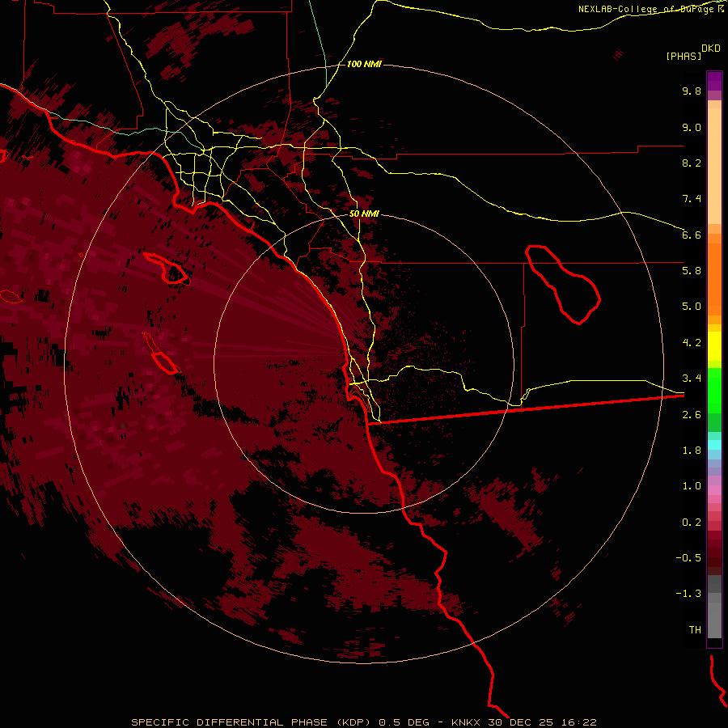Pick the light peach segment of the color bar
This screenshot has height=728, width=728.
tap(714, 166)
